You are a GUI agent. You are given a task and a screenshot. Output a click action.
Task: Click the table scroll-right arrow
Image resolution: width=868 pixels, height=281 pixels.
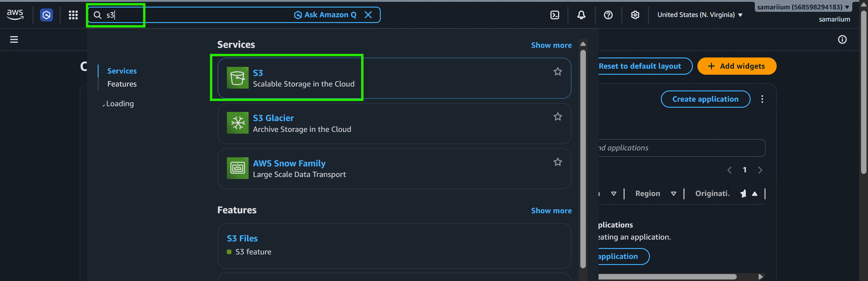(x=761, y=277)
